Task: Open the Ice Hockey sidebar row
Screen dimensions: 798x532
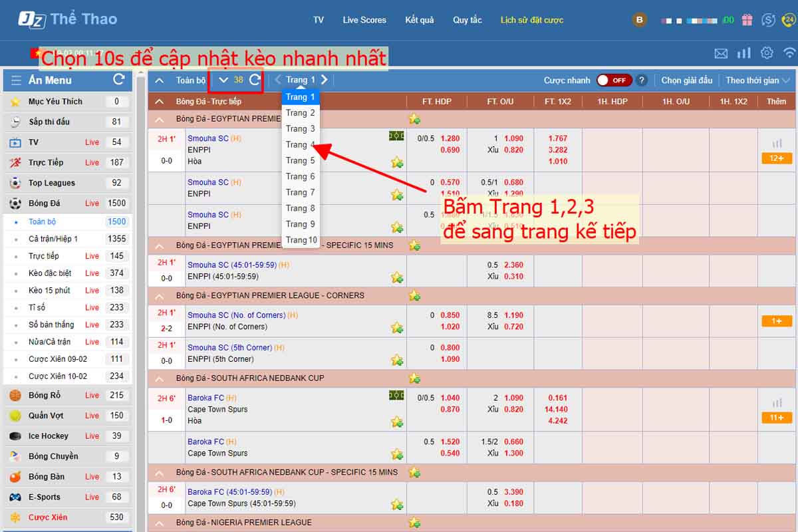Action: (68, 436)
